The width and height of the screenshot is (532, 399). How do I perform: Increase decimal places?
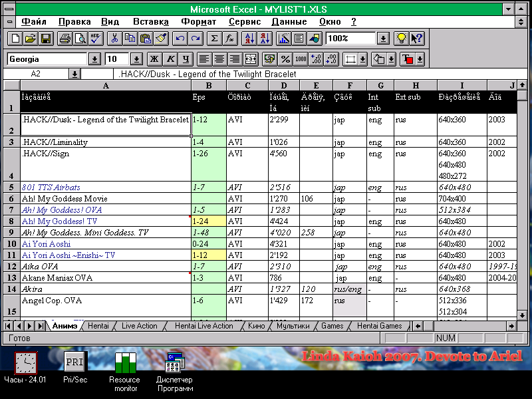click(317, 59)
